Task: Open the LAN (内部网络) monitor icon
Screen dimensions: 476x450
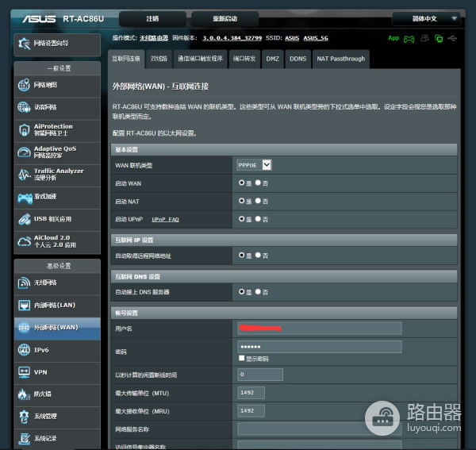Action: tap(24, 305)
